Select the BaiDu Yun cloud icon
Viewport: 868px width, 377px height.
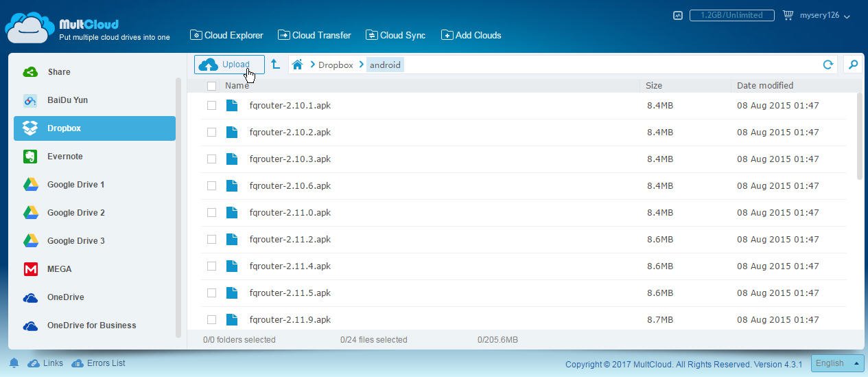click(x=30, y=100)
